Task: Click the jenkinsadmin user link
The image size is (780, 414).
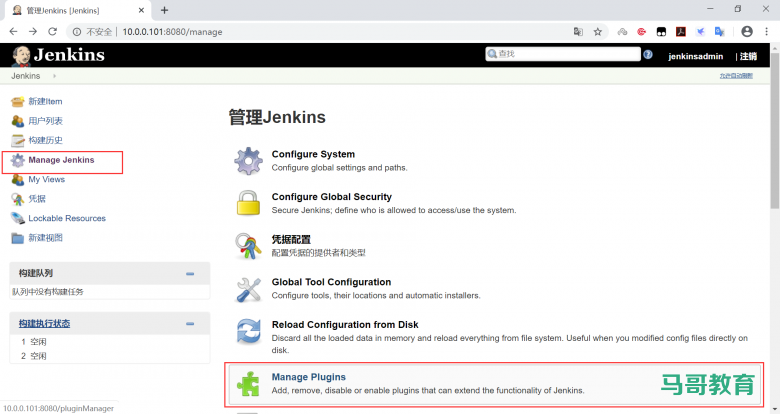Action: [695, 56]
